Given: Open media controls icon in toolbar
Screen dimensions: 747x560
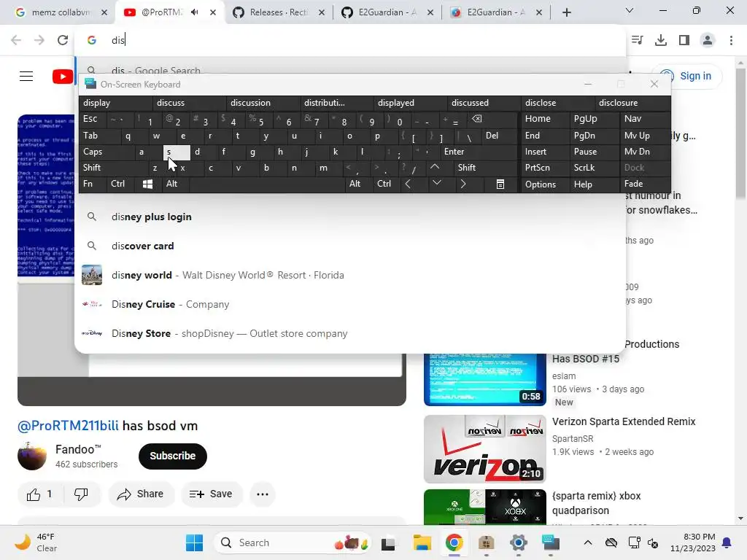Looking at the screenshot, I should point(638,40).
